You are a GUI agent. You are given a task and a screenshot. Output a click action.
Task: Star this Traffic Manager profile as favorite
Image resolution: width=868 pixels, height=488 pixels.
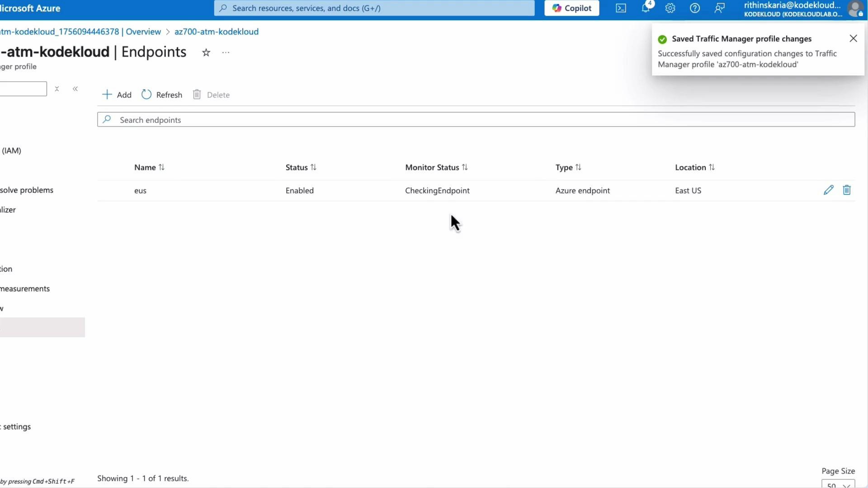[206, 52]
